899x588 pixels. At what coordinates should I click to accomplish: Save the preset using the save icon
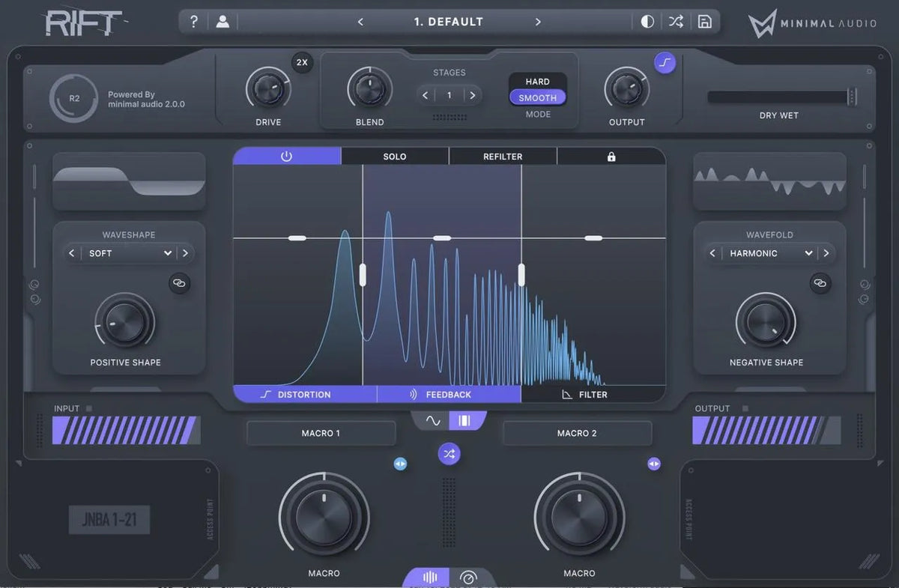(704, 21)
